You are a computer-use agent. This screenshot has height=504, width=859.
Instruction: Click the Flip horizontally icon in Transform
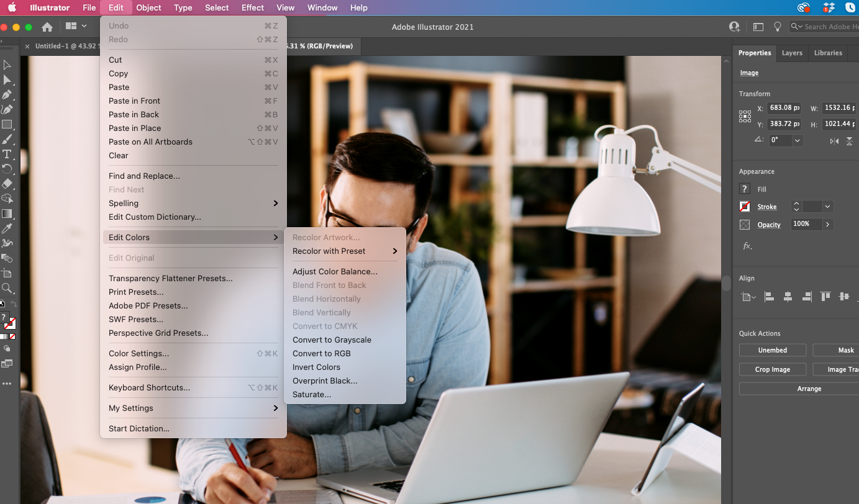(x=834, y=141)
